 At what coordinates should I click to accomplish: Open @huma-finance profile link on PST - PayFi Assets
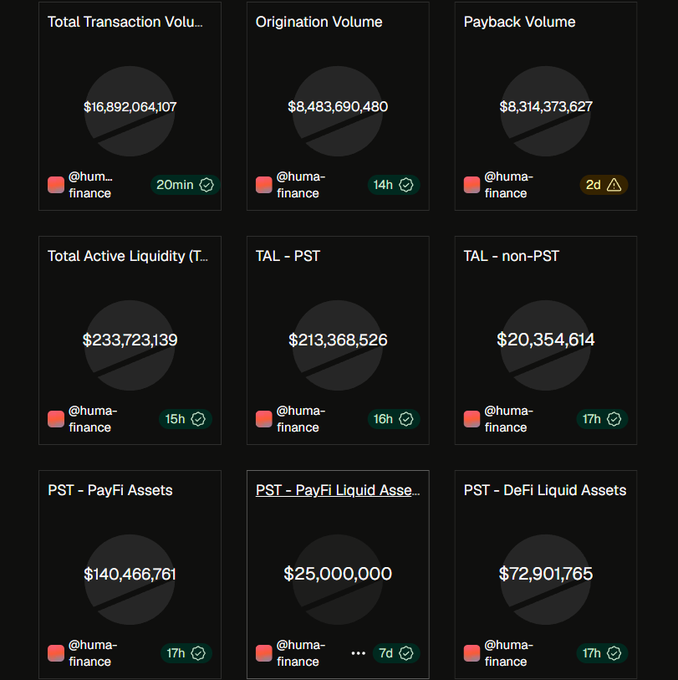pos(92,653)
